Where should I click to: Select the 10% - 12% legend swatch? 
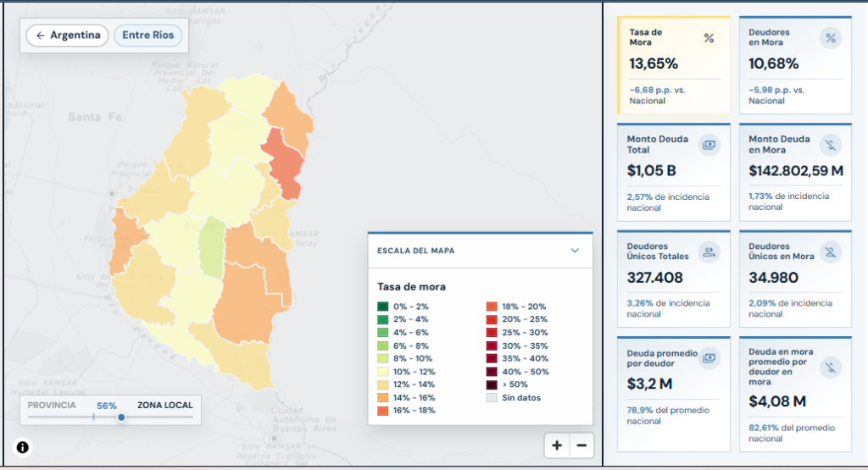tap(382, 372)
